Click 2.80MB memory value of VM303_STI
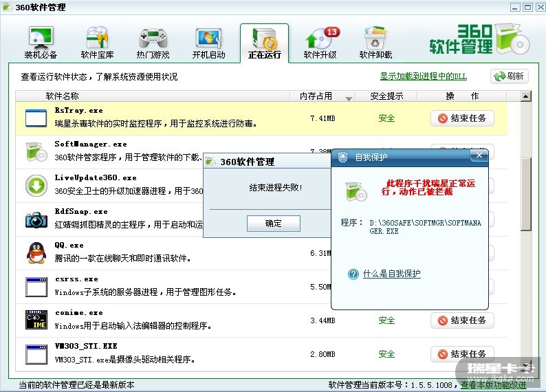The width and height of the screenshot is (546, 392). point(323,354)
